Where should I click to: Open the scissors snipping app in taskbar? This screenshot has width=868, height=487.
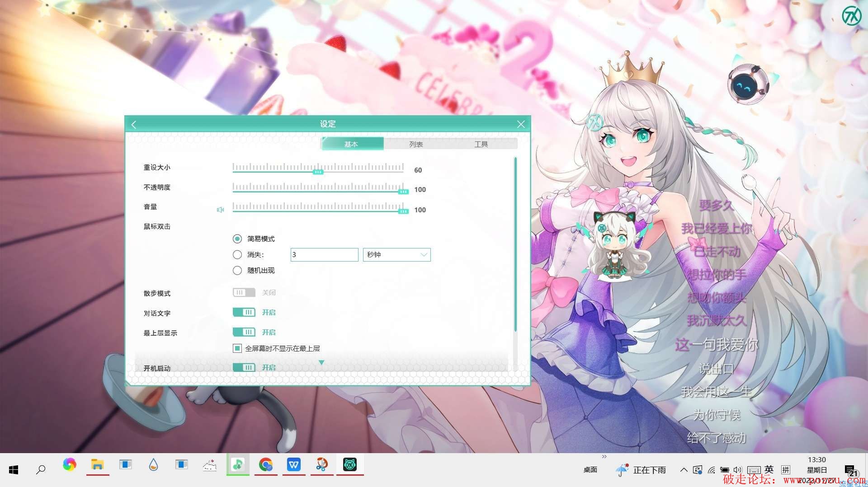click(322, 464)
